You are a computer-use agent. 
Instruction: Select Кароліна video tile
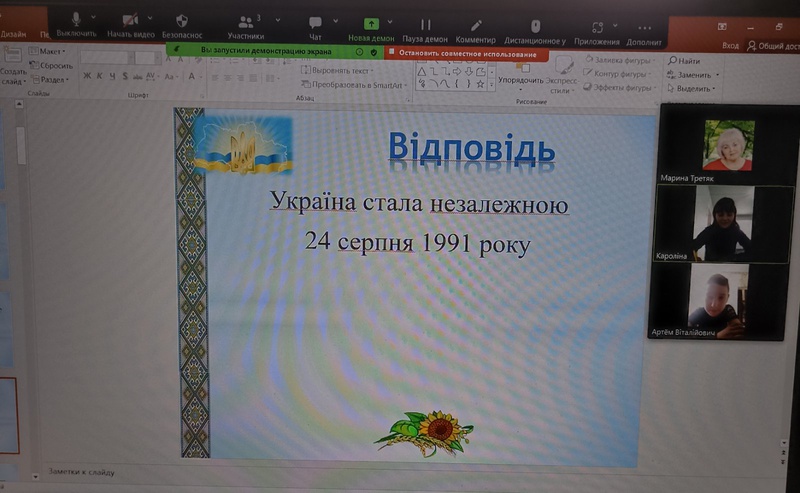pos(723,224)
